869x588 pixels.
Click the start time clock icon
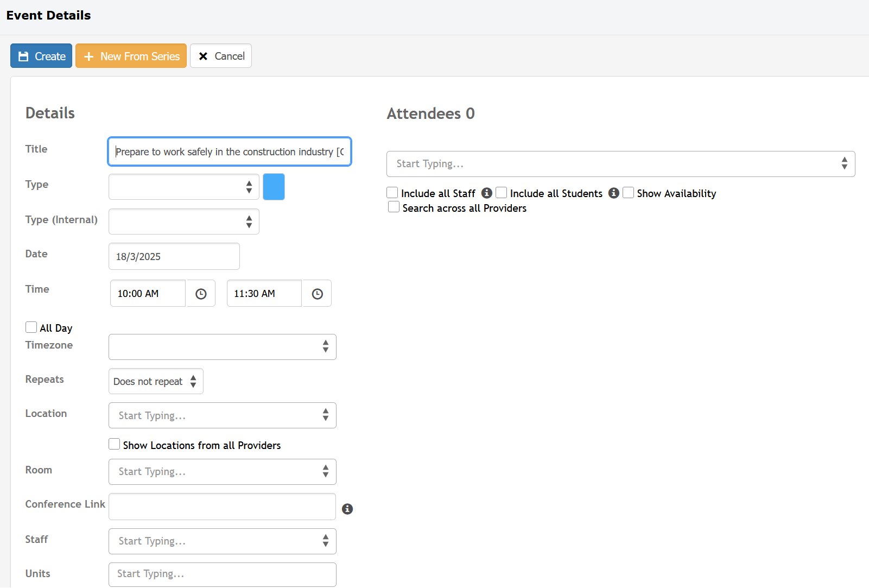tap(201, 294)
